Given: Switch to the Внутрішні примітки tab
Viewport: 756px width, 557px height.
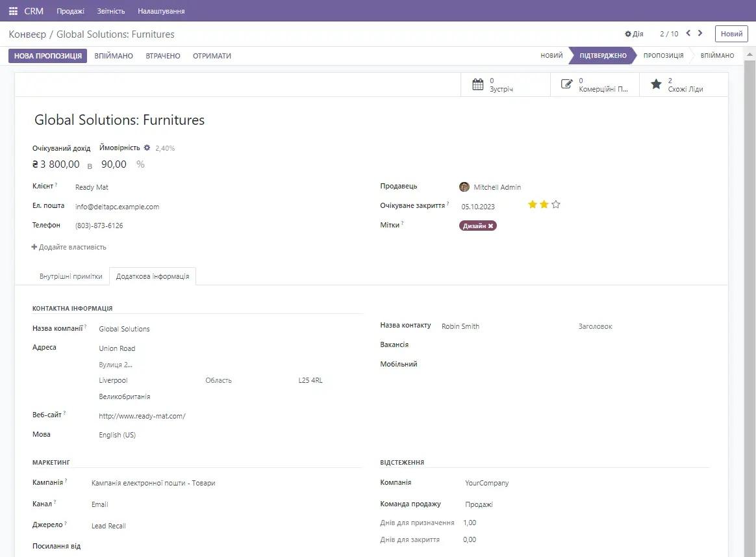Looking at the screenshot, I should point(70,276).
